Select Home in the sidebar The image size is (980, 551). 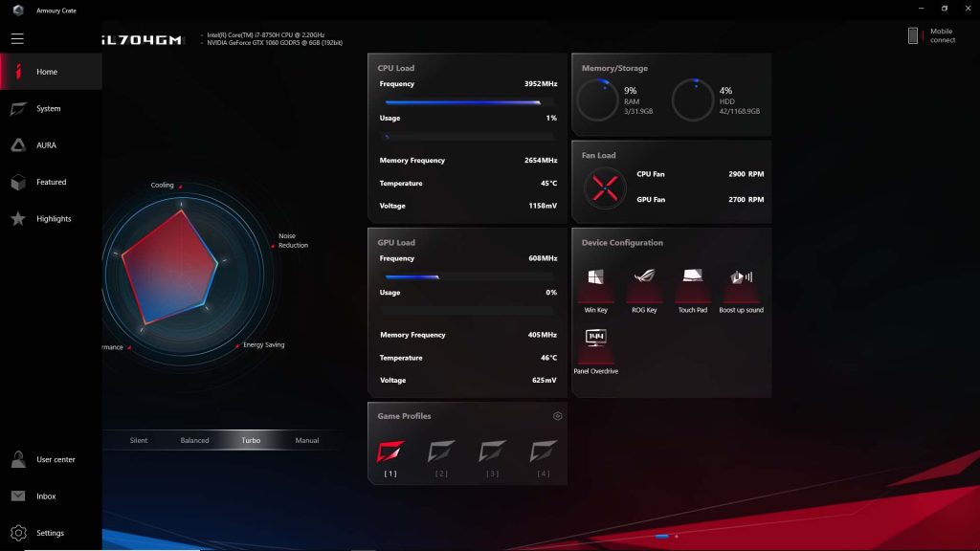52,71
